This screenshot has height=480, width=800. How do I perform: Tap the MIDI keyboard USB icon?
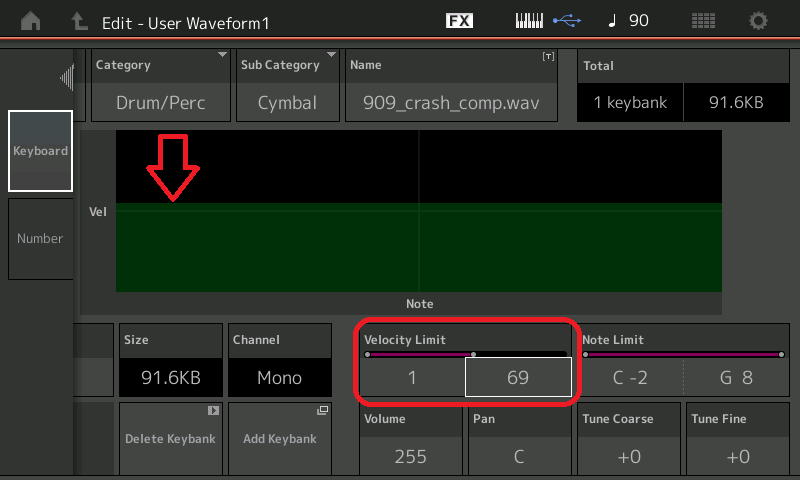coord(547,21)
